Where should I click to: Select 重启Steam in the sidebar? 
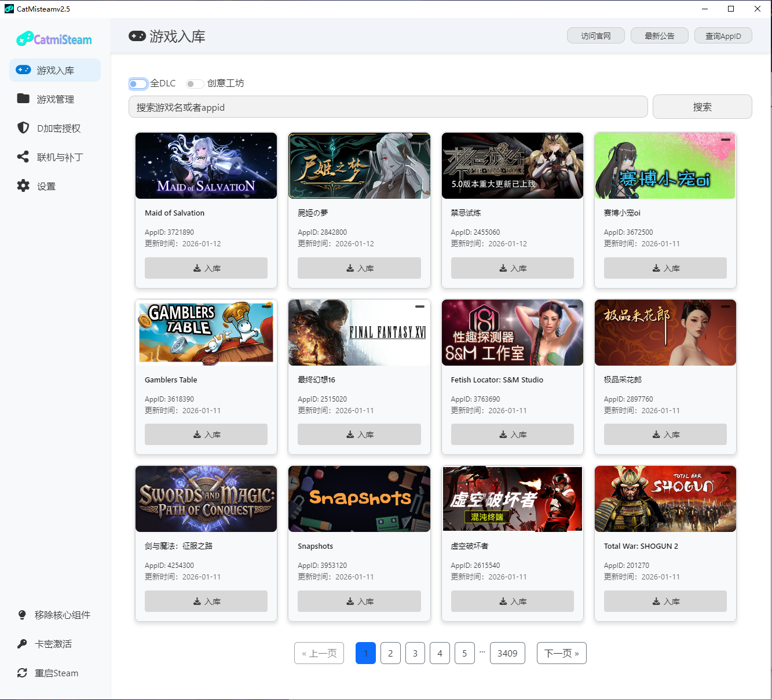[55, 673]
